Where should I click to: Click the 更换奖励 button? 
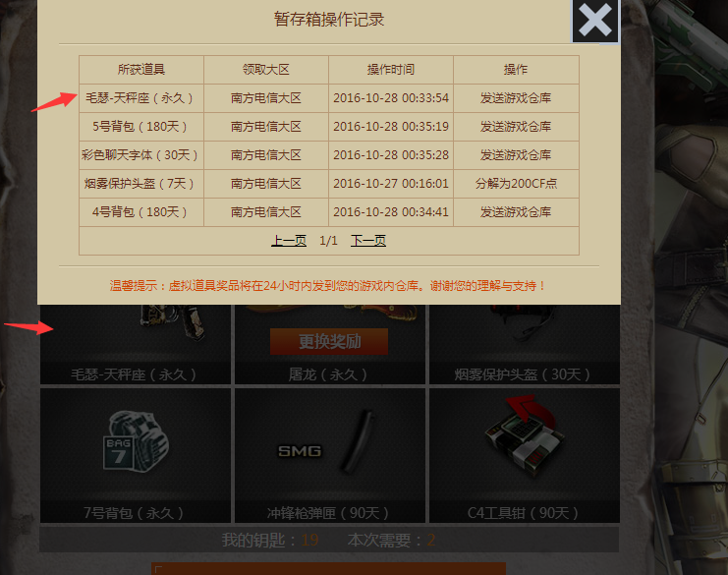click(329, 341)
